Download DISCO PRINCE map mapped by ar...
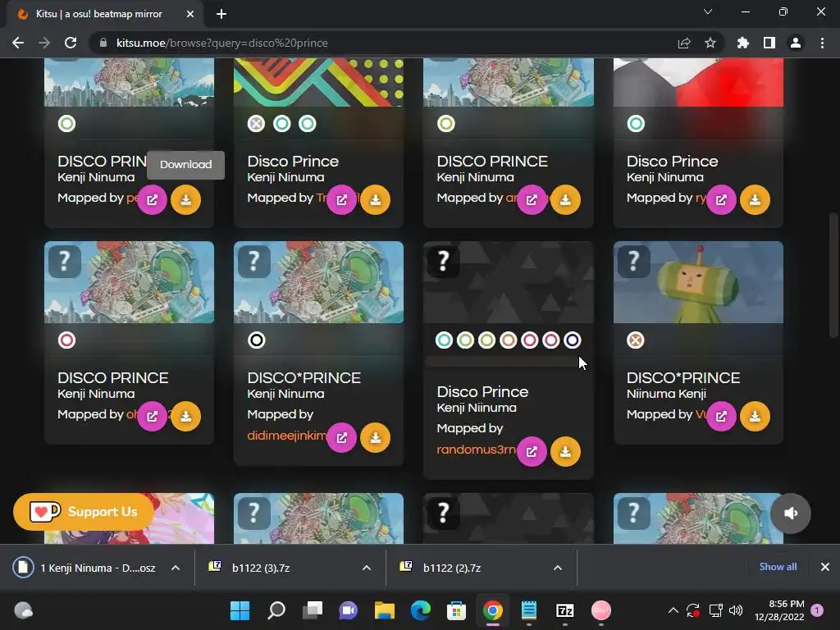840x630 pixels. tap(565, 200)
